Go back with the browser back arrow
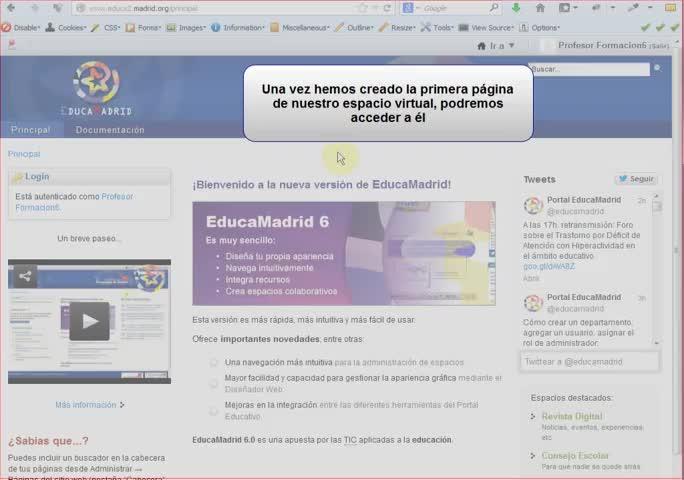 coord(11,7)
